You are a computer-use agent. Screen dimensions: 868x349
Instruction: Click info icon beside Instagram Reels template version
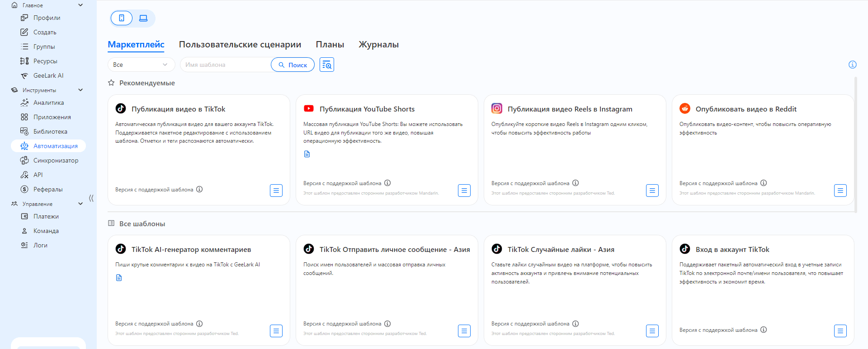pyautogui.click(x=576, y=183)
